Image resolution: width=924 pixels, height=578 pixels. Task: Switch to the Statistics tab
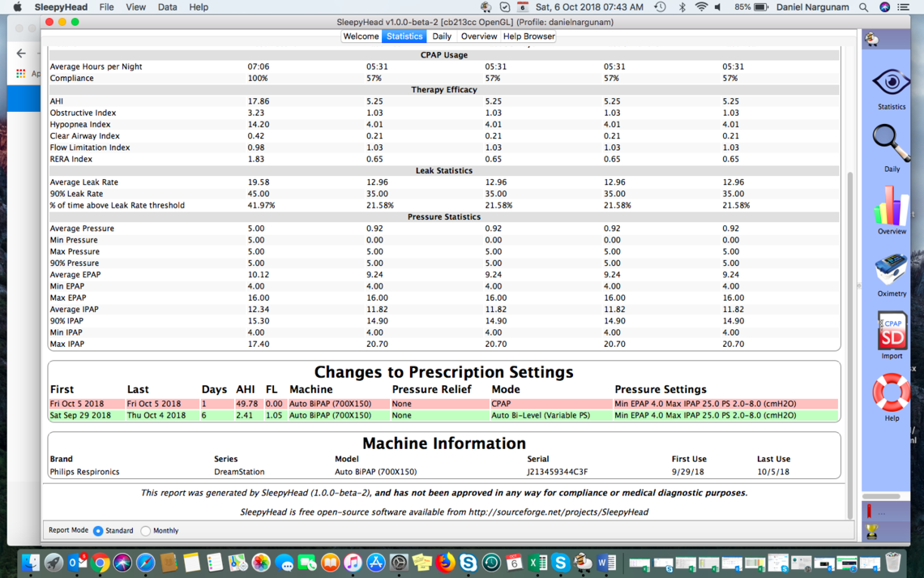404,36
